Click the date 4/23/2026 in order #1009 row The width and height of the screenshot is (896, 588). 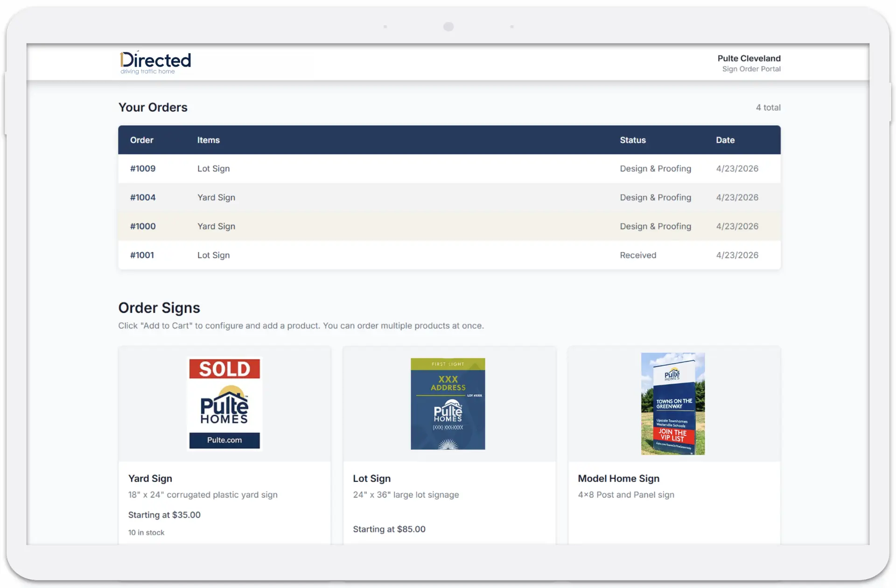point(737,169)
